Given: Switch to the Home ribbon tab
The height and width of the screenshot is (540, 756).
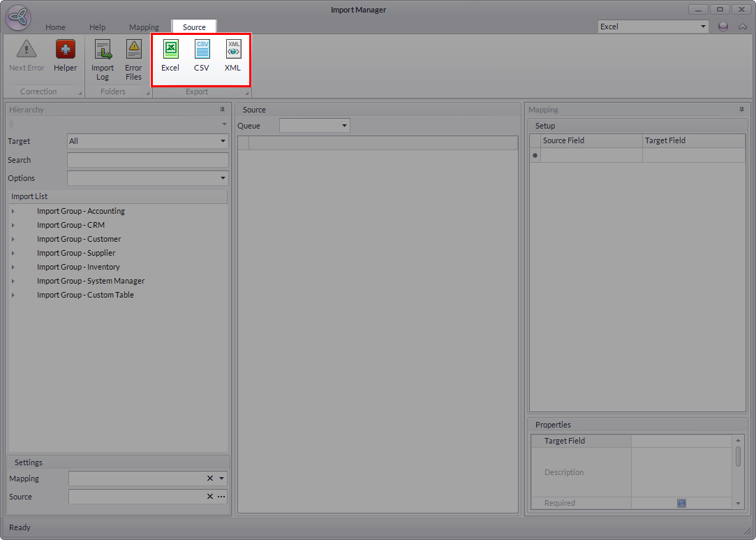Looking at the screenshot, I should pyautogui.click(x=55, y=27).
